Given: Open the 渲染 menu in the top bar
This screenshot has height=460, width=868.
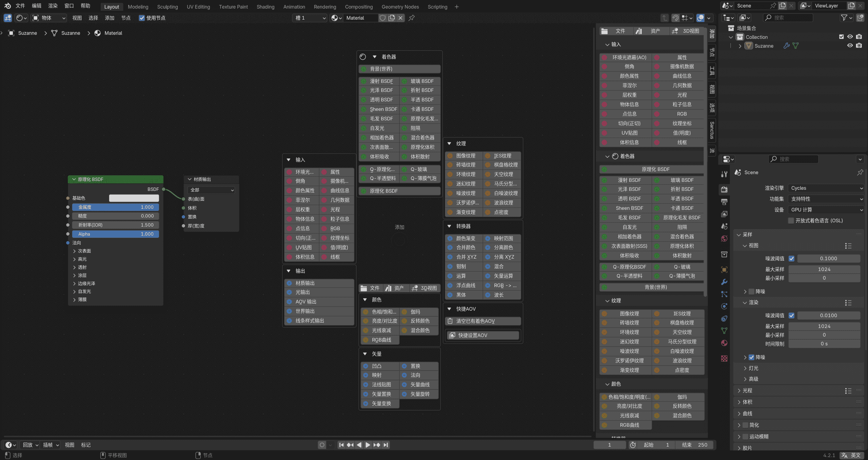Looking at the screenshot, I should pos(53,6).
